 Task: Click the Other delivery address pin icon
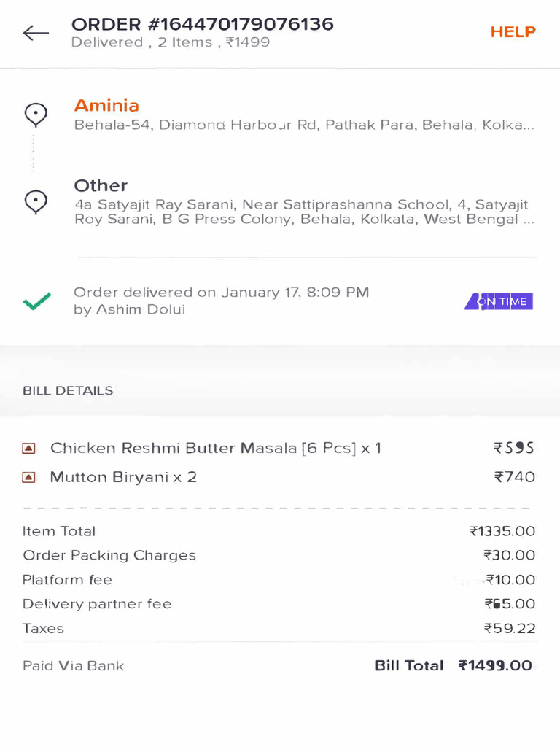pyautogui.click(x=36, y=201)
